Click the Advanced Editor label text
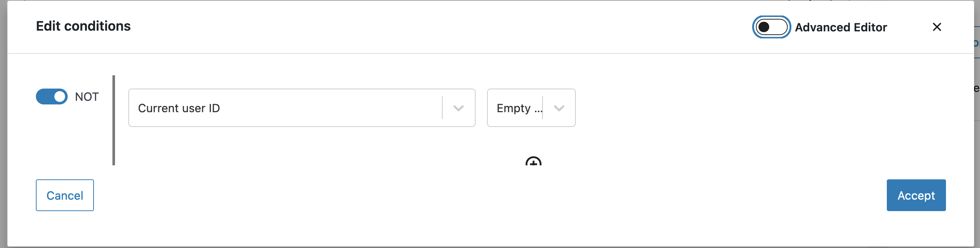This screenshot has height=248, width=980. click(841, 27)
